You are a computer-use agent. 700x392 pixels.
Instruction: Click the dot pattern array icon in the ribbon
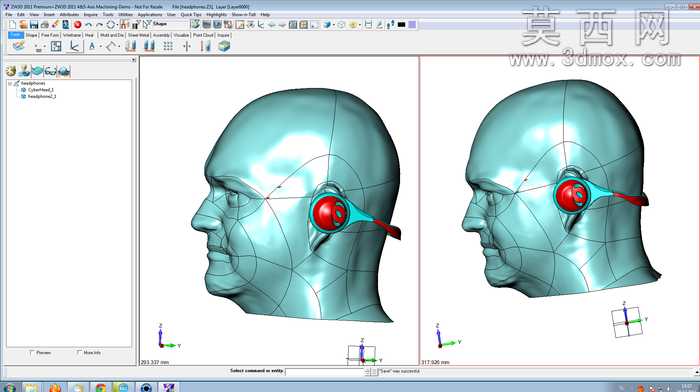click(168, 46)
